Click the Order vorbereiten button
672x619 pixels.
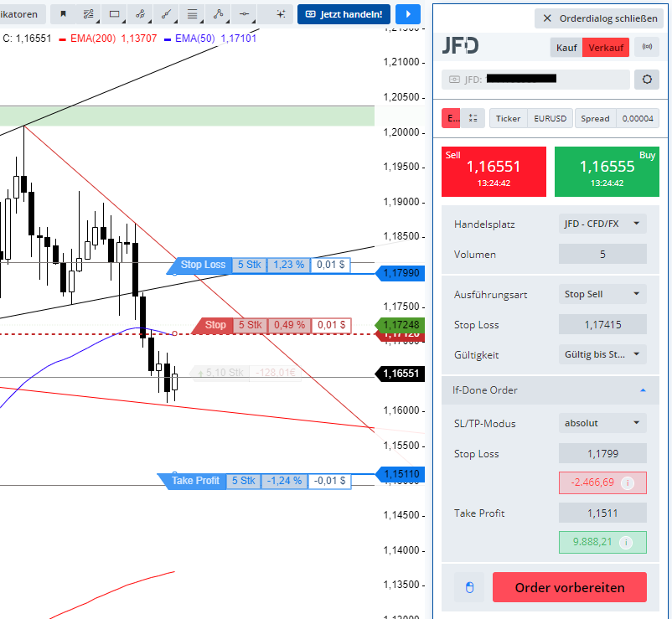click(570, 587)
